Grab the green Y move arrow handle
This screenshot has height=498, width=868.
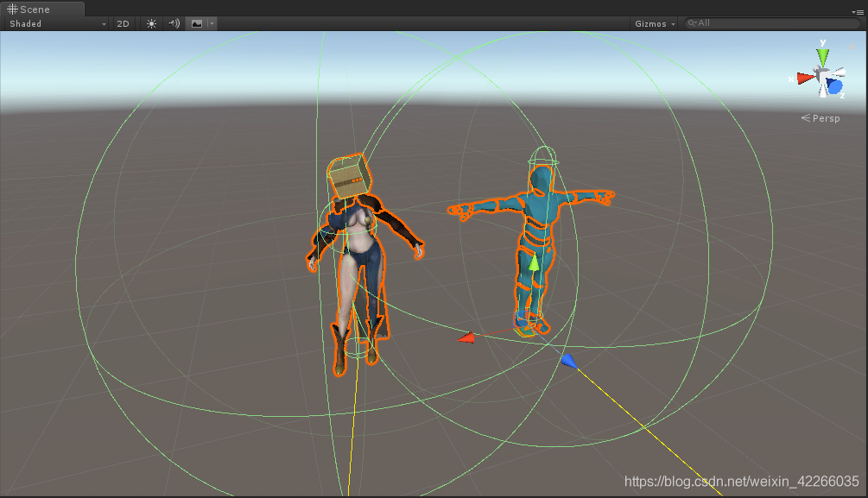pos(534,262)
